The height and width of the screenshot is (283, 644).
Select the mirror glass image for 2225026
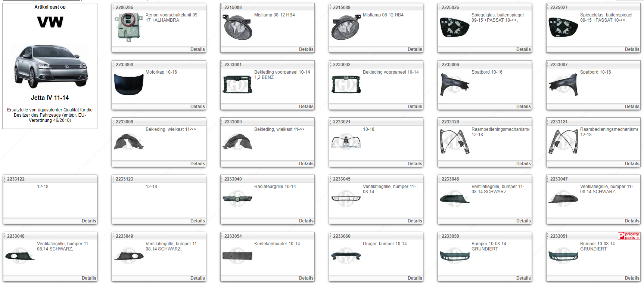[454, 27]
